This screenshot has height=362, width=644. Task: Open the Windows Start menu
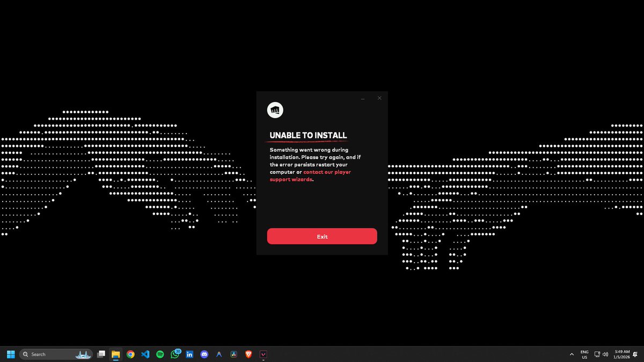point(11,354)
